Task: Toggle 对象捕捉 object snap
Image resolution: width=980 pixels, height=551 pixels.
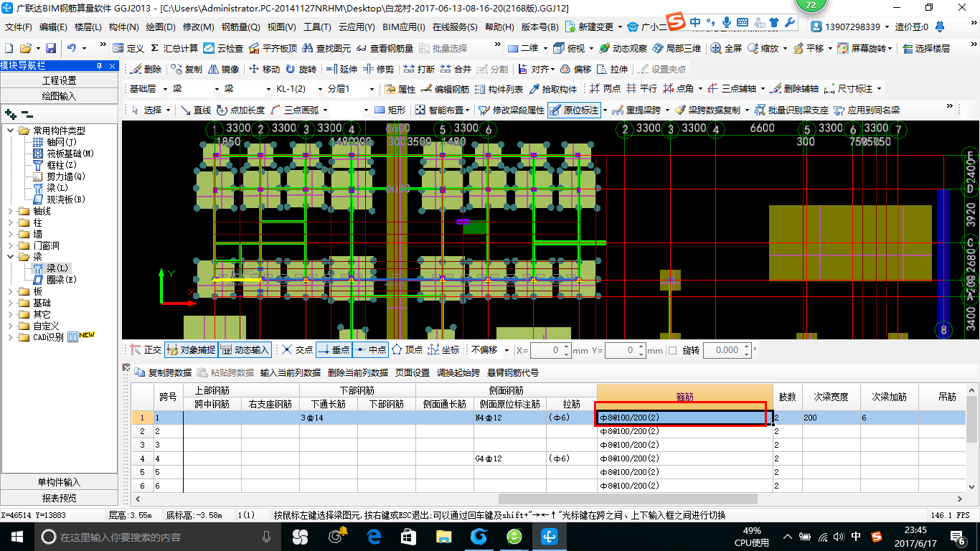Action: pos(191,350)
